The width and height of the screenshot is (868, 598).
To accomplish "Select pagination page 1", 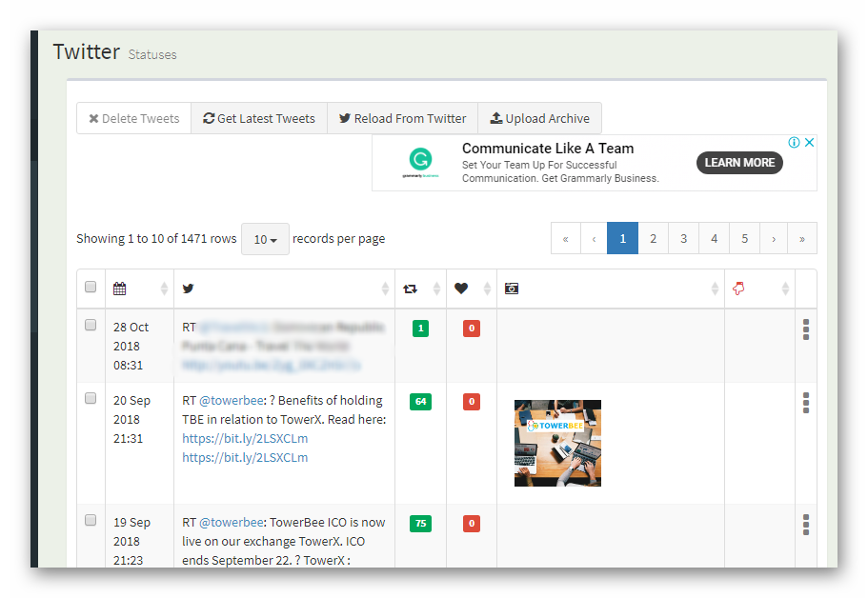I will (623, 238).
